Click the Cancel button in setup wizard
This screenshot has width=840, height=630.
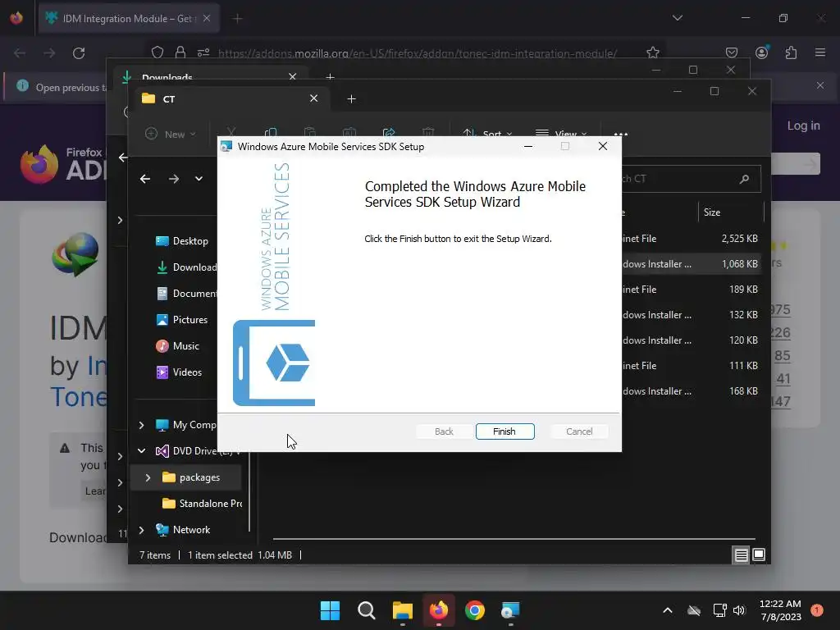click(579, 431)
